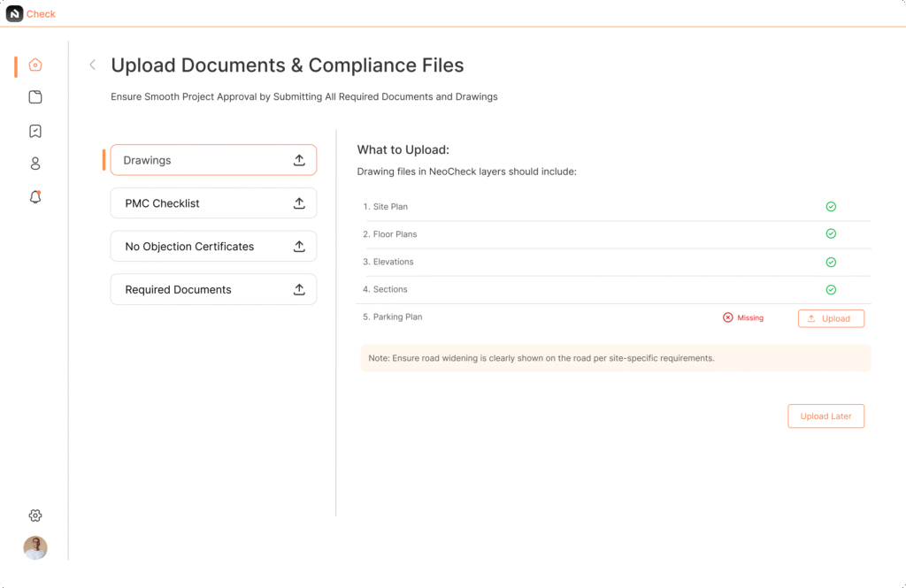This screenshot has width=906, height=588.
Task: Select the Required Documents tab
Action: point(213,290)
